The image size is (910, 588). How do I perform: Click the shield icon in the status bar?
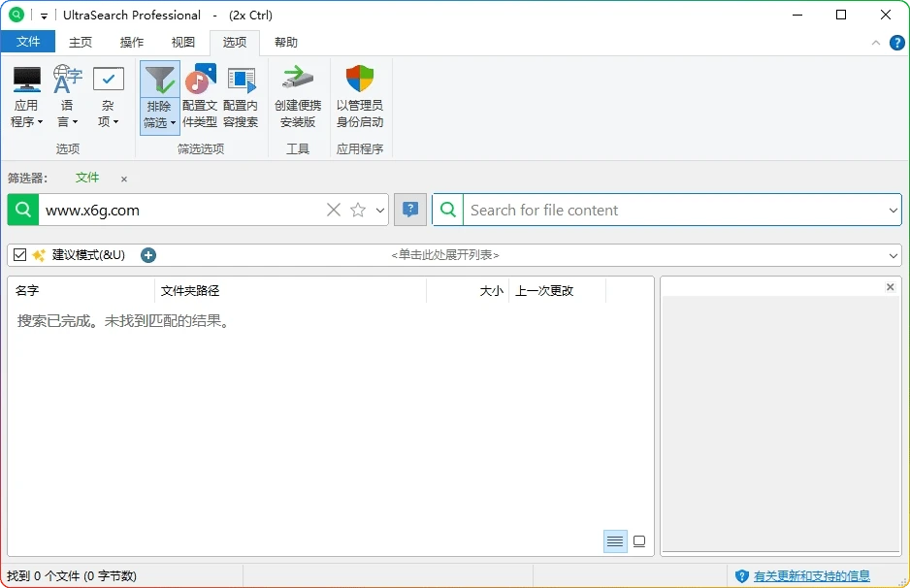click(x=742, y=575)
